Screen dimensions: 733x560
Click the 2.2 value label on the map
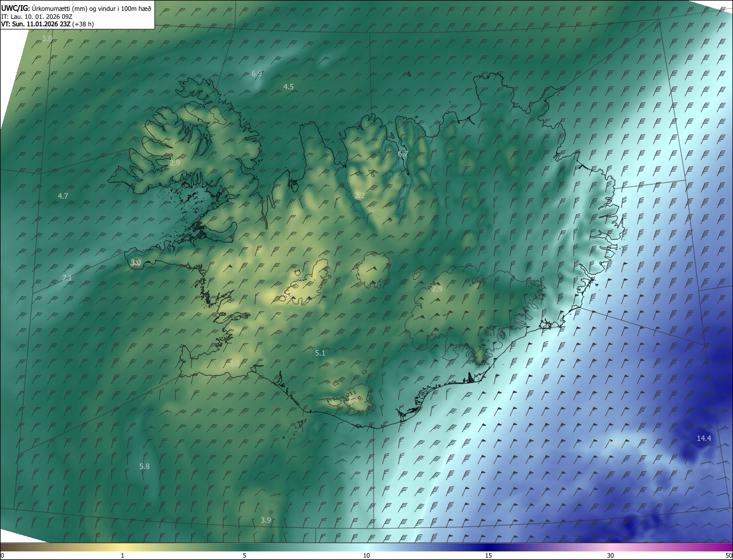tap(360, 195)
